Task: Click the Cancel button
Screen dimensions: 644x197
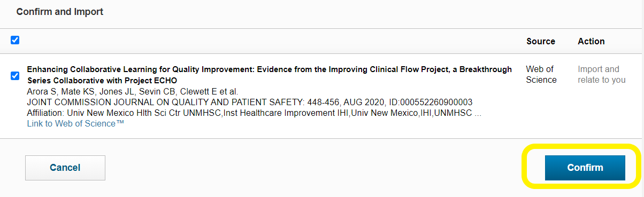Action: coord(65,168)
